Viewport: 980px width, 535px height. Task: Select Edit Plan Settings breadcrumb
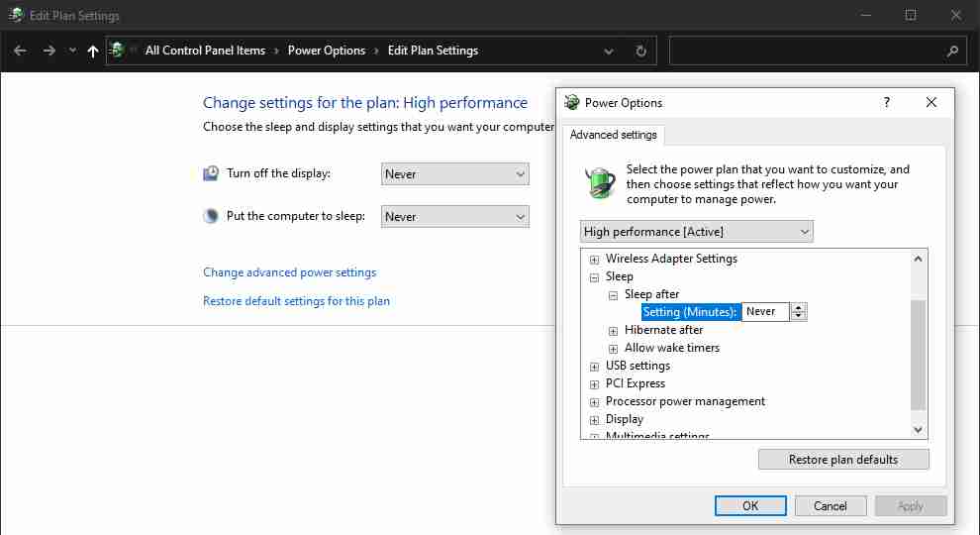point(433,51)
